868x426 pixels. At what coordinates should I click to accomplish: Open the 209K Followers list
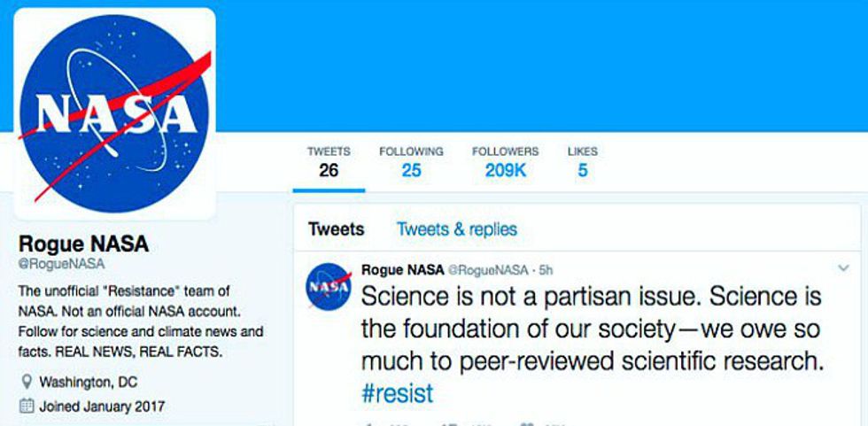505,162
